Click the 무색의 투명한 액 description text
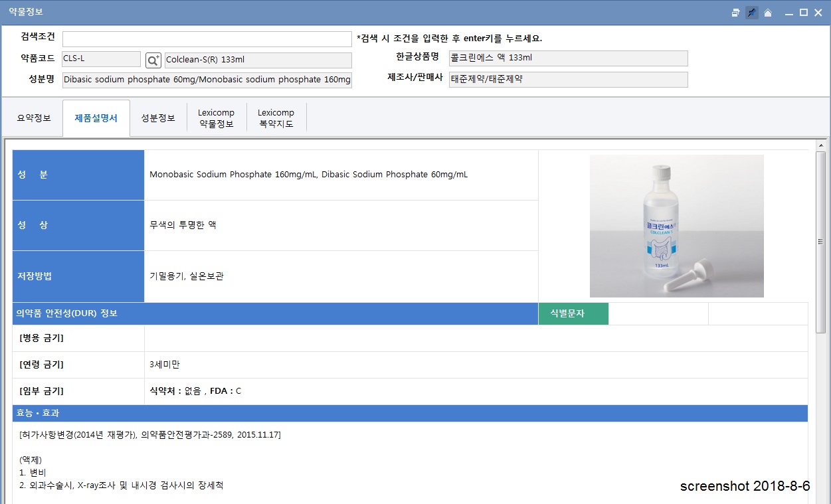831x504 pixels. point(183,225)
